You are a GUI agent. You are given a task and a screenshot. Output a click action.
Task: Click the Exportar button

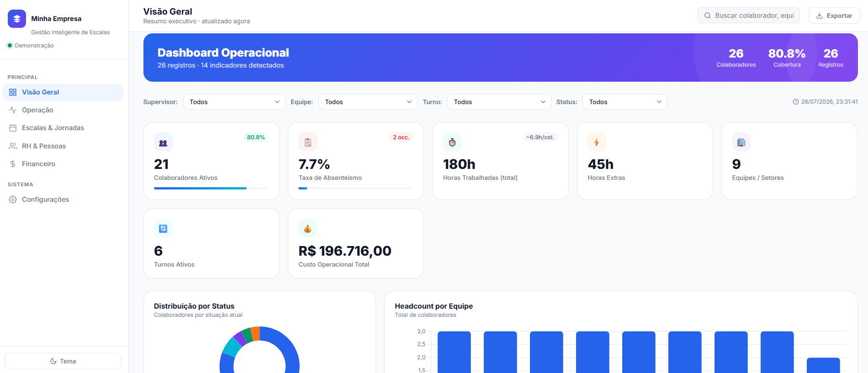click(x=834, y=16)
